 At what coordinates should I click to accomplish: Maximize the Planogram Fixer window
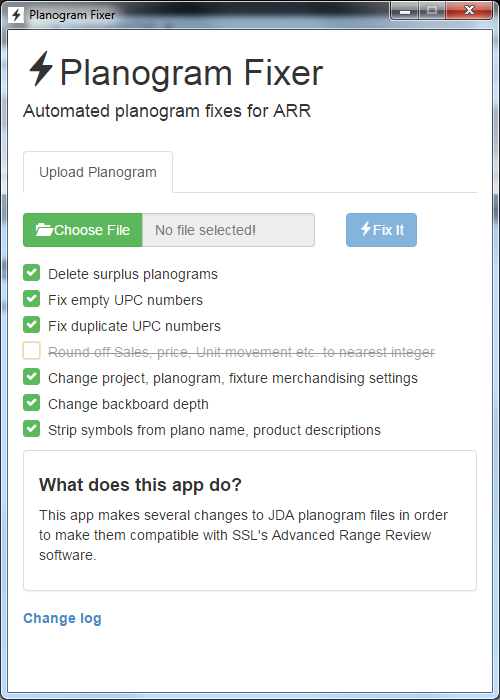click(x=432, y=11)
